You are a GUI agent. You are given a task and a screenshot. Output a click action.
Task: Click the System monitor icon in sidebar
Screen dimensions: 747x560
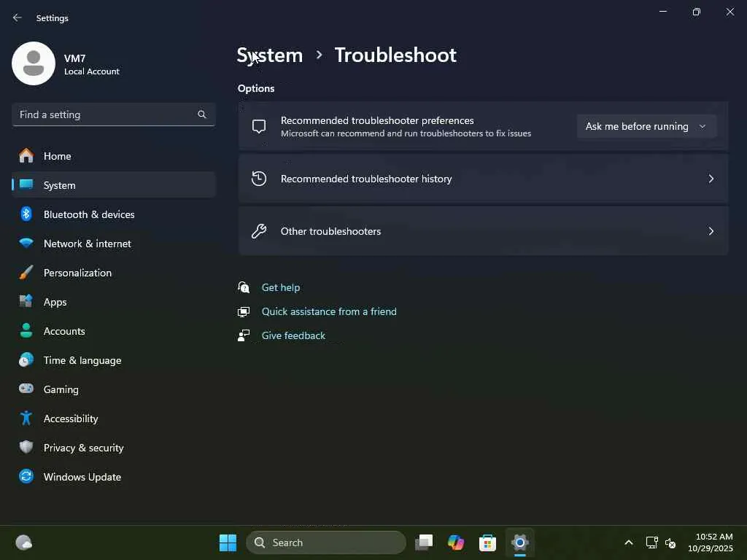click(26, 184)
